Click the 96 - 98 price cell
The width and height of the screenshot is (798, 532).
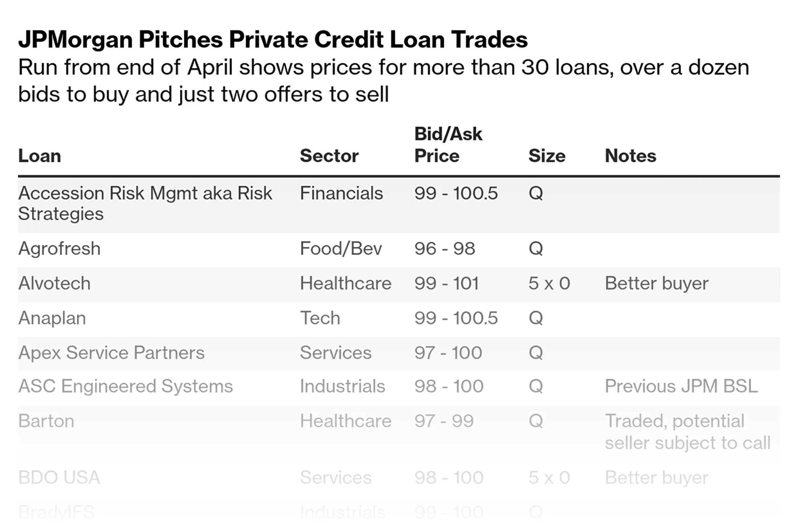444,249
